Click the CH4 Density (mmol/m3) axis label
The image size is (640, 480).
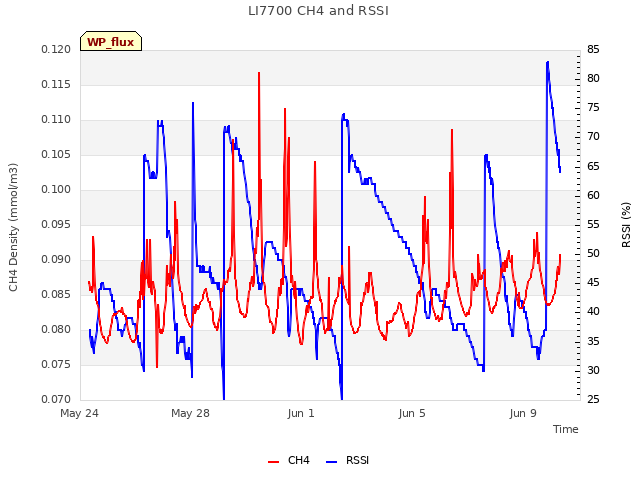pos(13,227)
